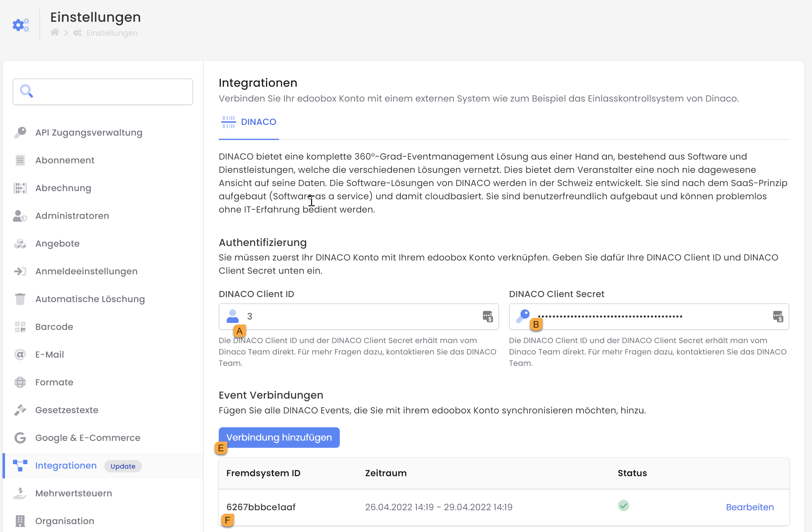This screenshot has height=532, width=812.
Task: Click Einstellungen breadcrumb link
Action: [112, 33]
